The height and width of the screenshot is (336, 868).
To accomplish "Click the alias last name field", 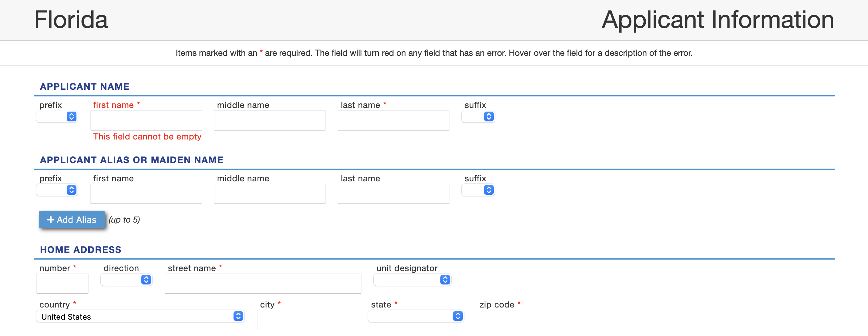I will [394, 194].
